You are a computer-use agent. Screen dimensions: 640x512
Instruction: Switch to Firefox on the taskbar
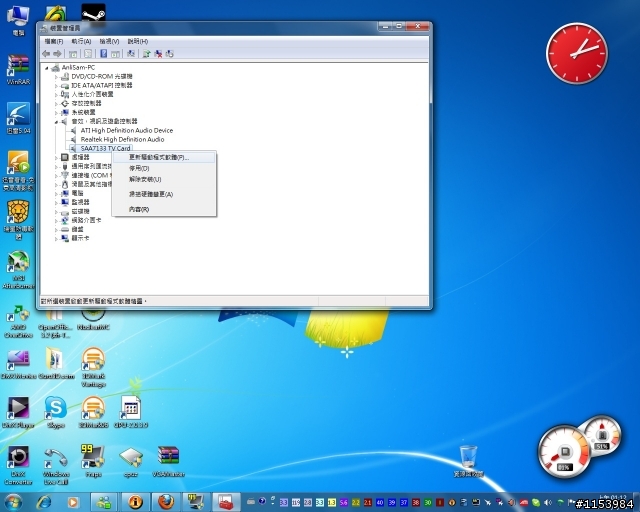click(x=166, y=502)
